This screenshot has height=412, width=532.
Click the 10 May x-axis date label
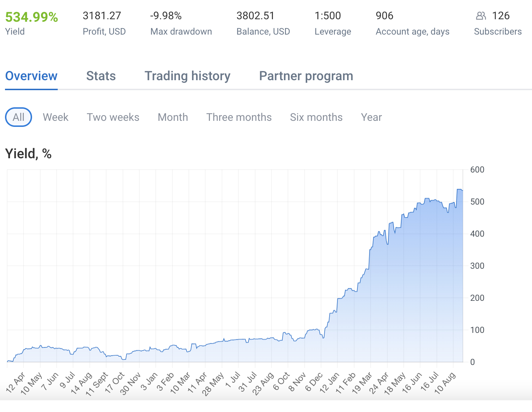click(x=31, y=383)
